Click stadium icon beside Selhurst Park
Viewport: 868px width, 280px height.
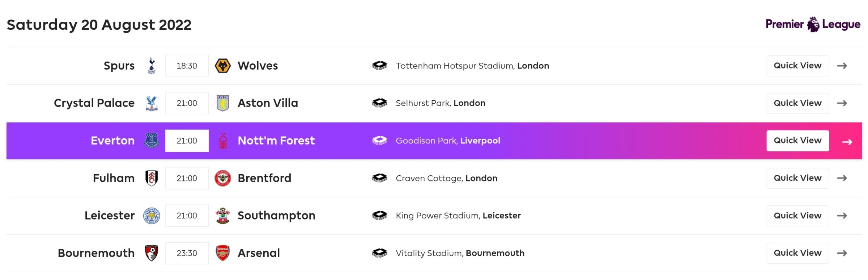pos(379,103)
